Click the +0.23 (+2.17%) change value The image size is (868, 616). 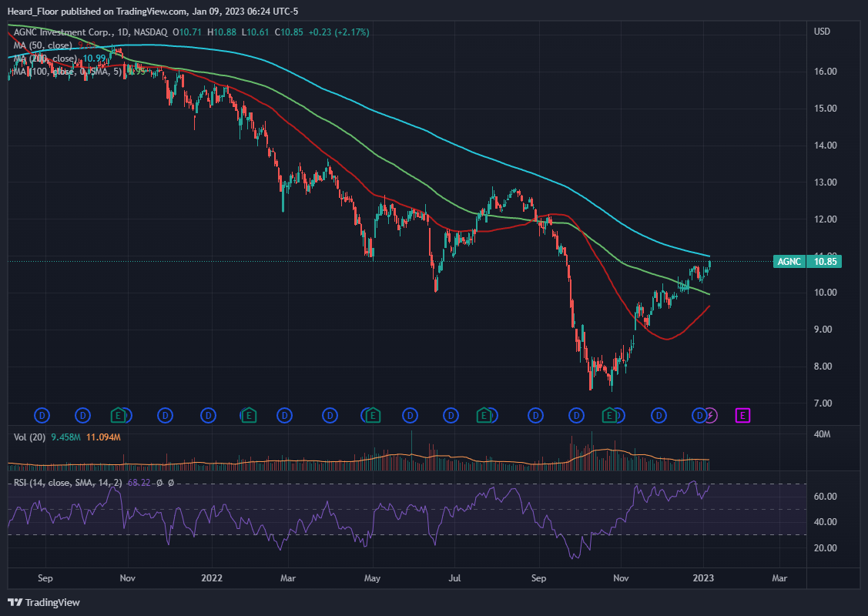coord(338,32)
